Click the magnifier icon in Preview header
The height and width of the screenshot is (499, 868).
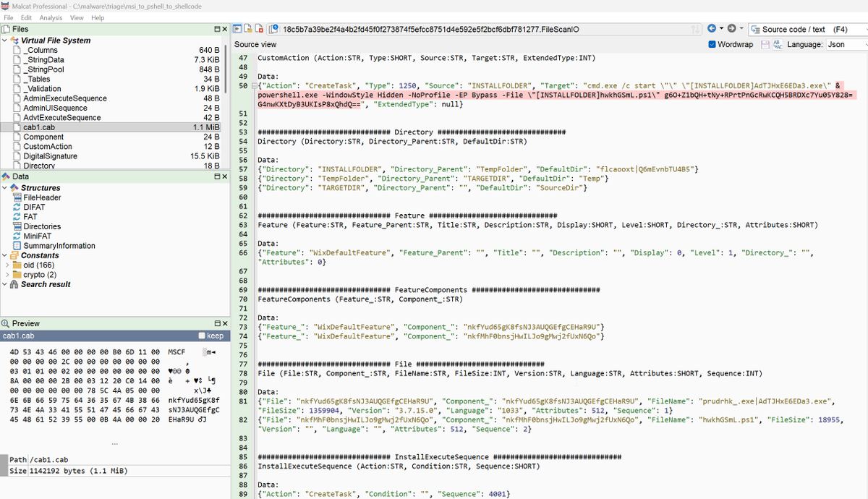pos(6,323)
